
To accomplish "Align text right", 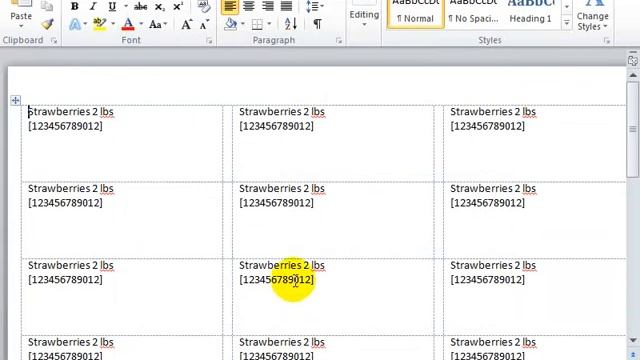I will 268,6.
